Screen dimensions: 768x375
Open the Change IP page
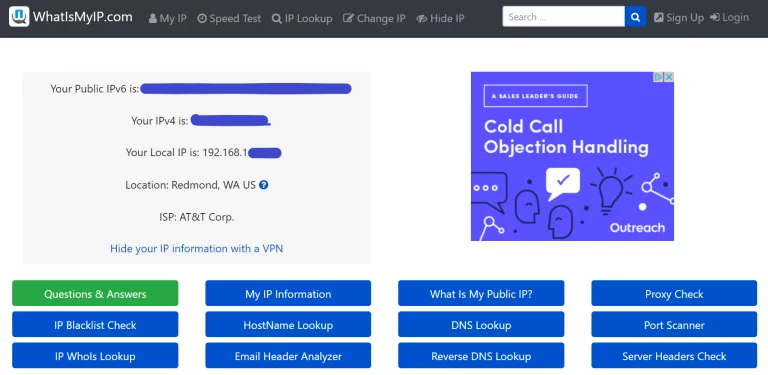[x=374, y=18]
